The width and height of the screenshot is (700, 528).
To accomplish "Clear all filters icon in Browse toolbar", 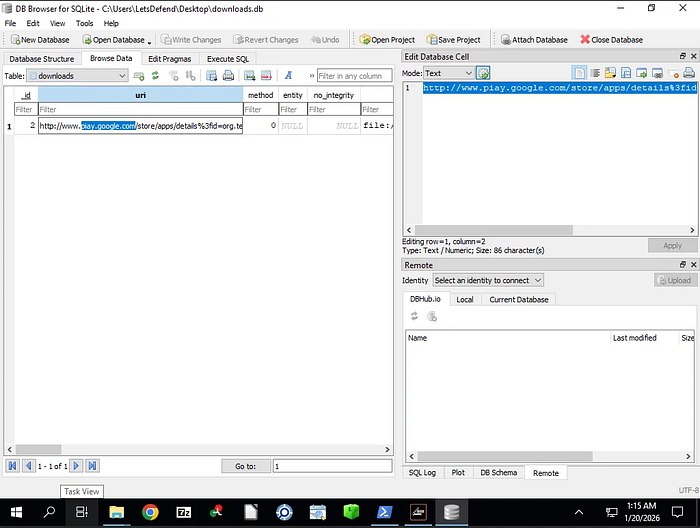I will [174, 76].
